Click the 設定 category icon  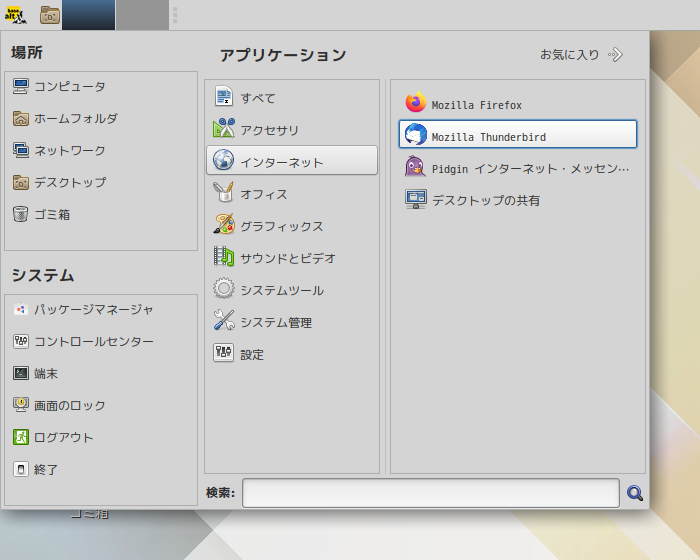click(x=224, y=352)
